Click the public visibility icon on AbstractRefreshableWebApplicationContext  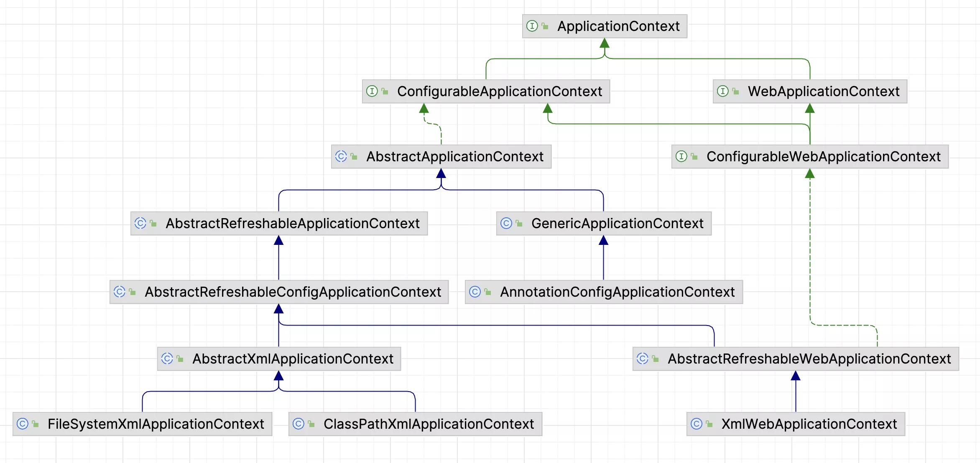pyautogui.click(x=655, y=359)
